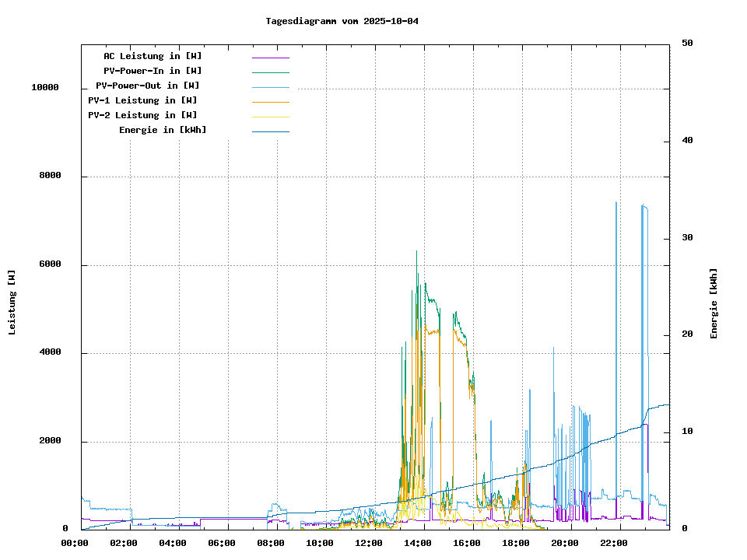This screenshot has width=747, height=560.
Task: Select the AC Leistung legend label
Action: tap(153, 56)
